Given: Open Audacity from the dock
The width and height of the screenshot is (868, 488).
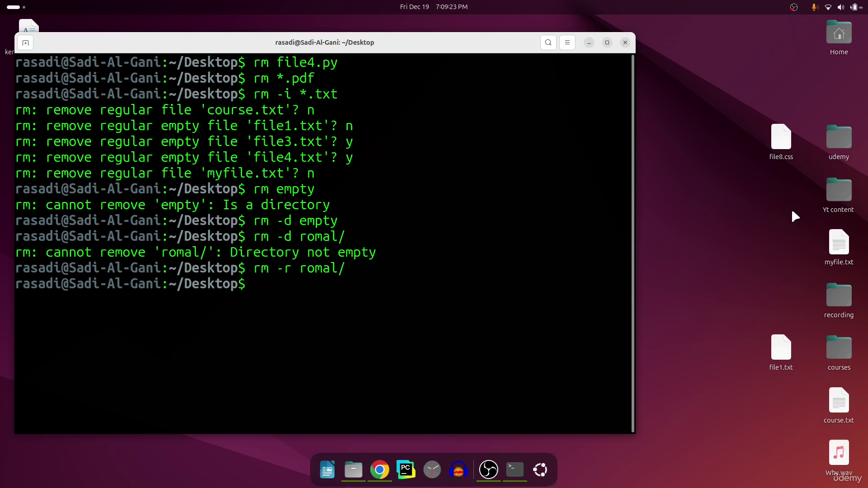Looking at the screenshot, I should (x=458, y=470).
